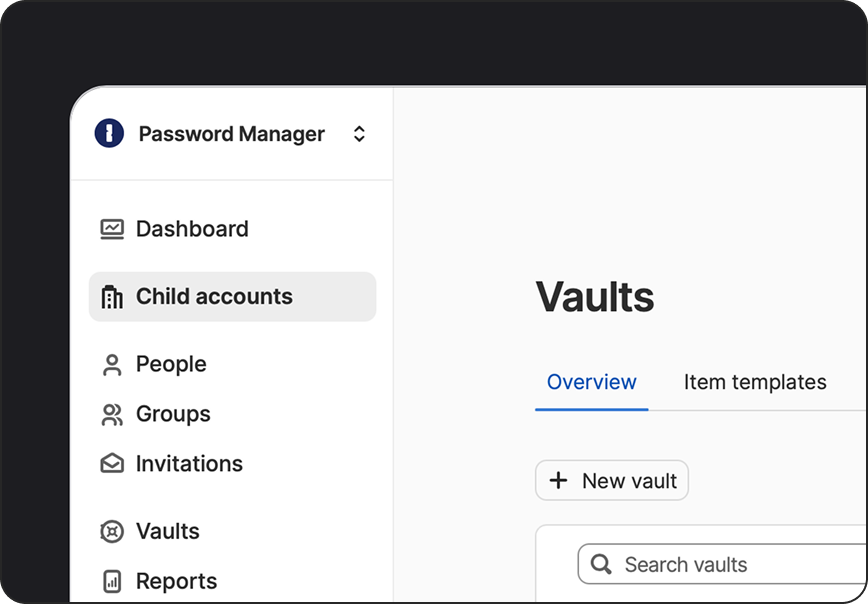
Task: Click the search magnifier icon
Action: point(601,565)
